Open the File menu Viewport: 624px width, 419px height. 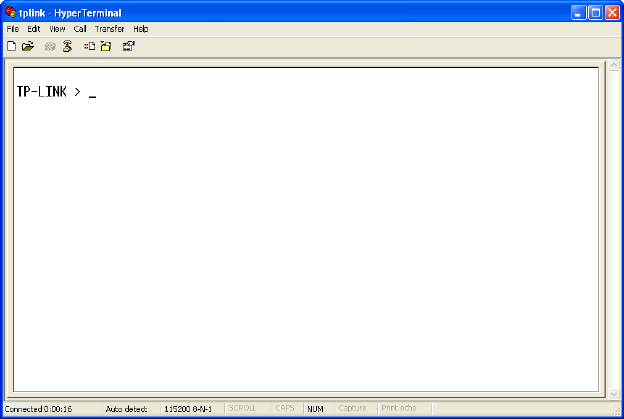tap(13, 29)
